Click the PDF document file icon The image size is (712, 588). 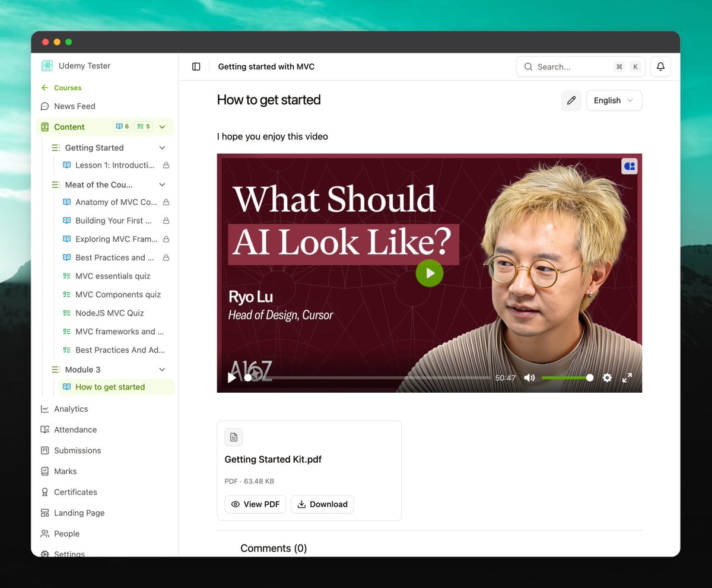point(234,437)
